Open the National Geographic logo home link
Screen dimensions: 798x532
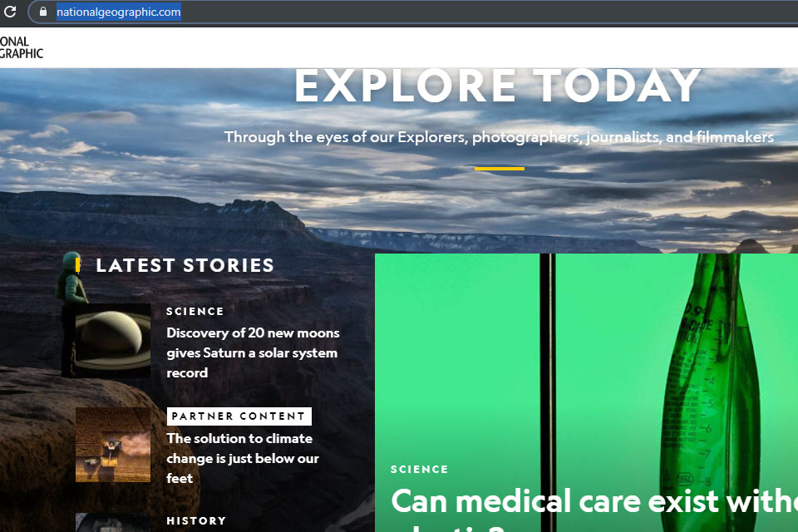pos(22,47)
